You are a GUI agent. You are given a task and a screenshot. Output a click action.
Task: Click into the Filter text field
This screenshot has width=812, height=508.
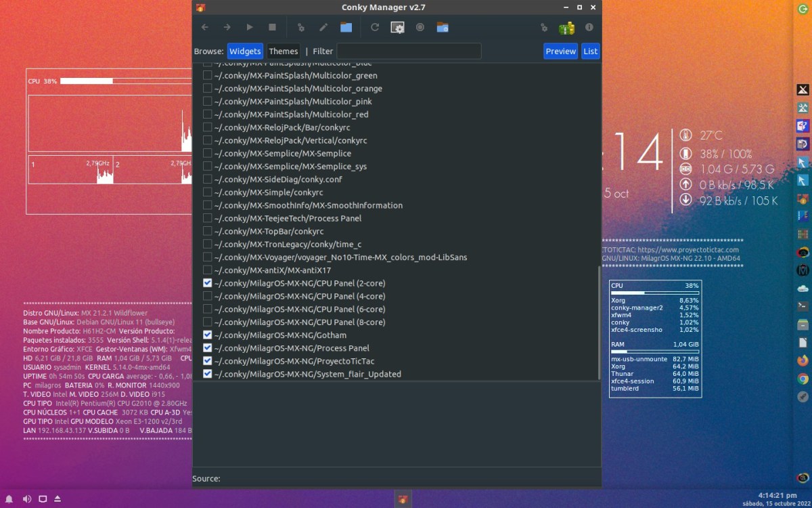(409, 51)
